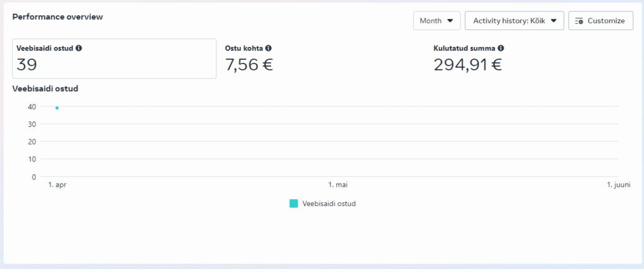Click info icon next to Ostu kohta

269,48
